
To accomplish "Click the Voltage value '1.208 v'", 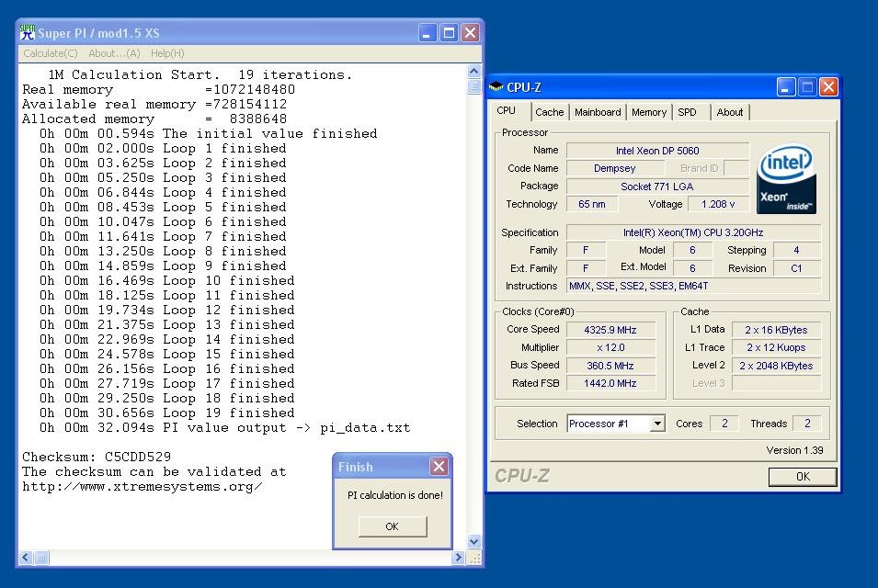I will point(718,204).
